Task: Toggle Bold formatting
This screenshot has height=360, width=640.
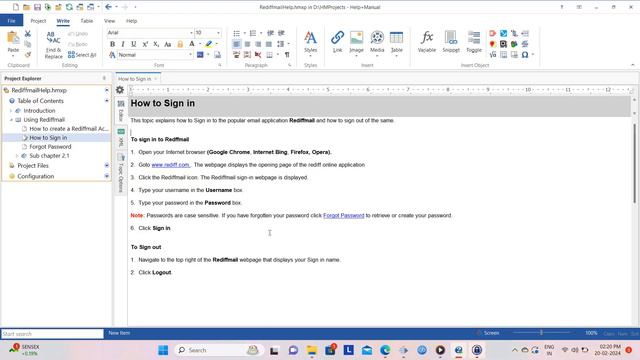Action: point(112,44)
